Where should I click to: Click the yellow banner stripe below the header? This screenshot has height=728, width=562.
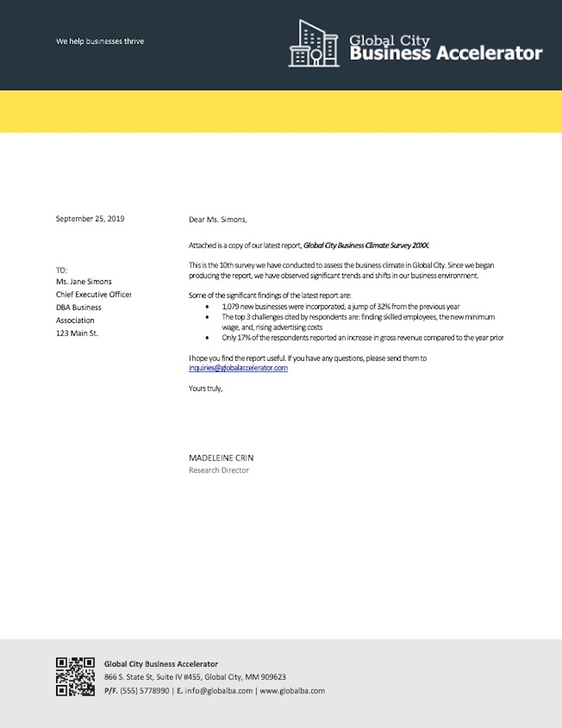(x=281, y=111)
